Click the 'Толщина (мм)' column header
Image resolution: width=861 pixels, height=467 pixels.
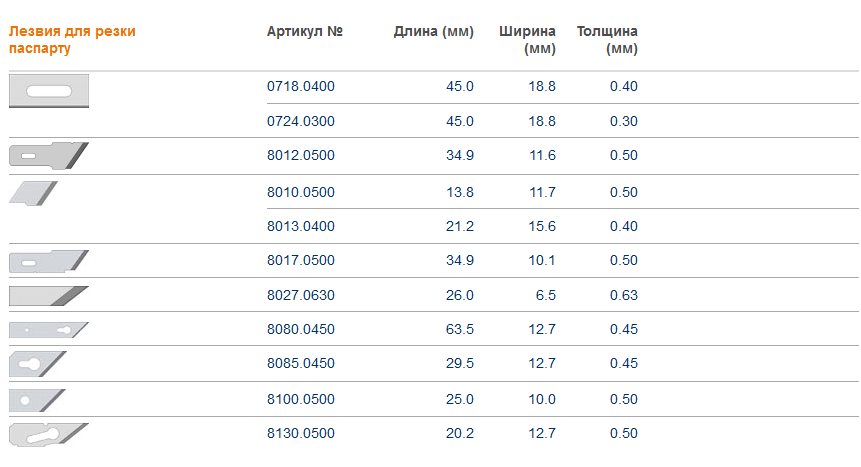(607, 40)
